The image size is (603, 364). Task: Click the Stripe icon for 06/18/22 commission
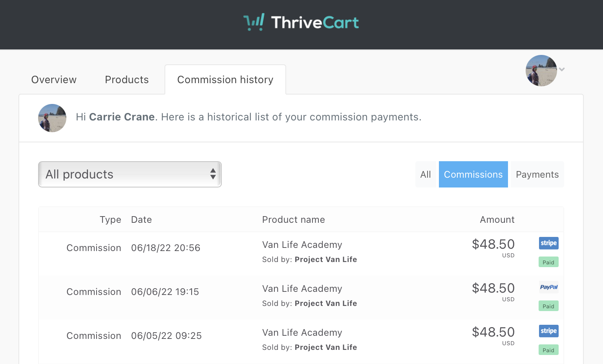click(548, 243)
